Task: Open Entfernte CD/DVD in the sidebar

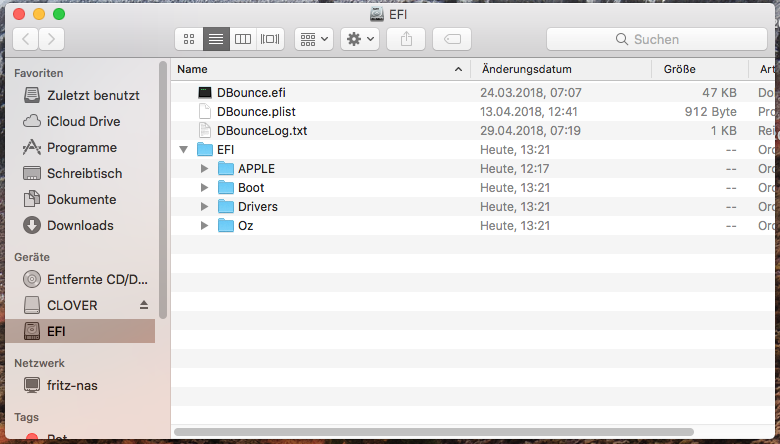Action: point(82,279)
